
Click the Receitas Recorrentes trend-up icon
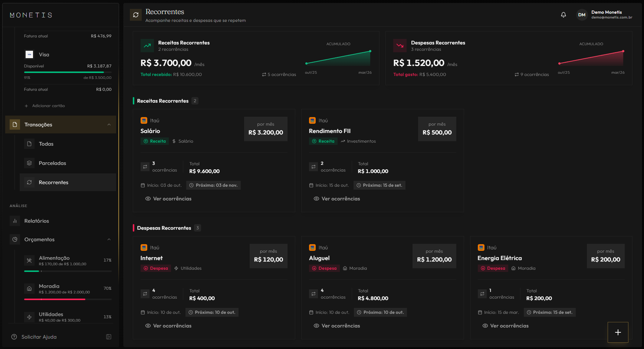pos(147,46)
